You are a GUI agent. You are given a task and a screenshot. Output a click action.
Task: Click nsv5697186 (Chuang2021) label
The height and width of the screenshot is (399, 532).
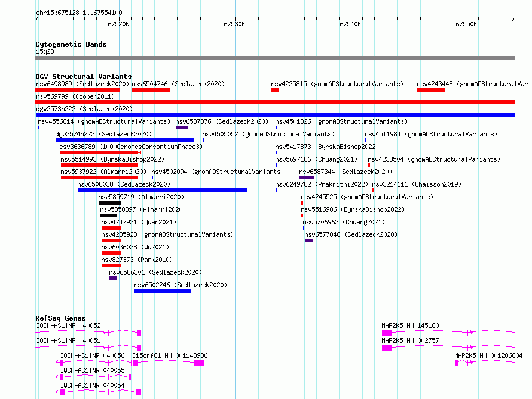[316, 159]
